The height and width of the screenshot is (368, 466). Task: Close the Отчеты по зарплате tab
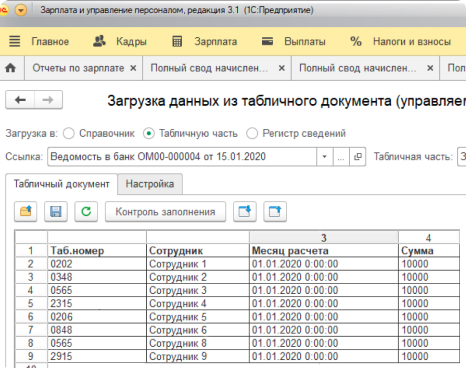tap(133, 68)
